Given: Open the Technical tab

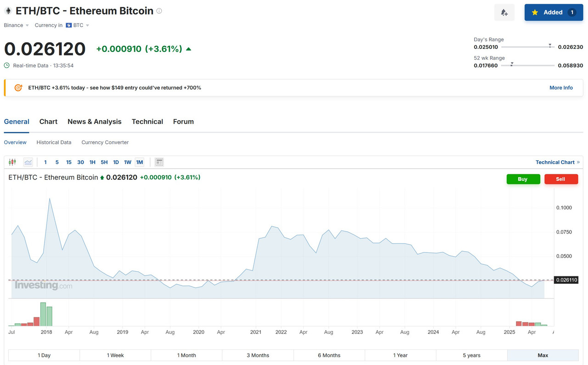Looking at the screenshot, I should [147, 122].
